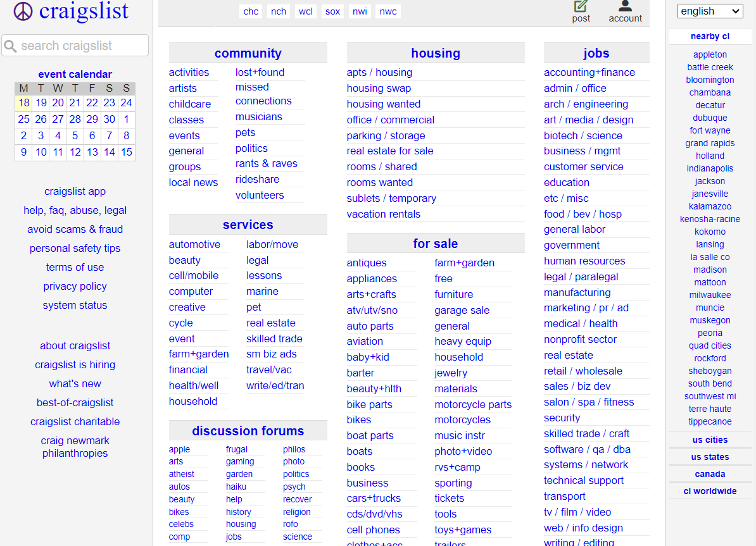Open the event calendar link
Screen dimensions: 756x546
(75, 74)
